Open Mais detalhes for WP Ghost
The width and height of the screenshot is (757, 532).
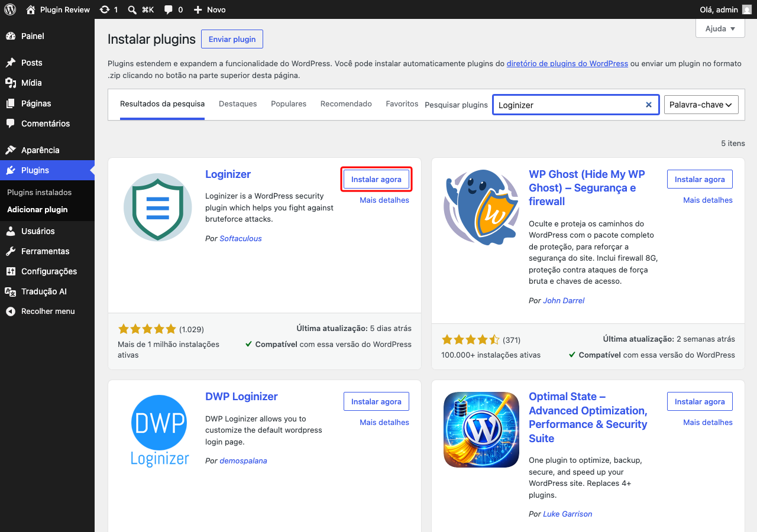click(708, 200)
